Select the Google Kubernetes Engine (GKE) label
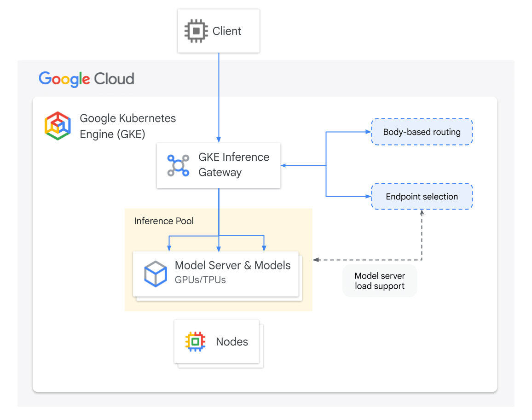Image resolution: width=532 pixels, height=420 pixels. (x=127, y=126)
